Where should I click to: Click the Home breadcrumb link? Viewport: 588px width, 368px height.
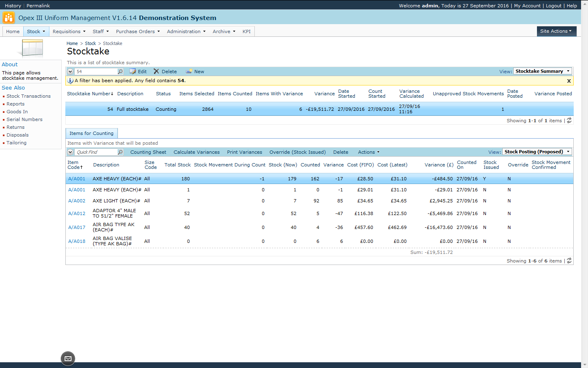[72, 43]
